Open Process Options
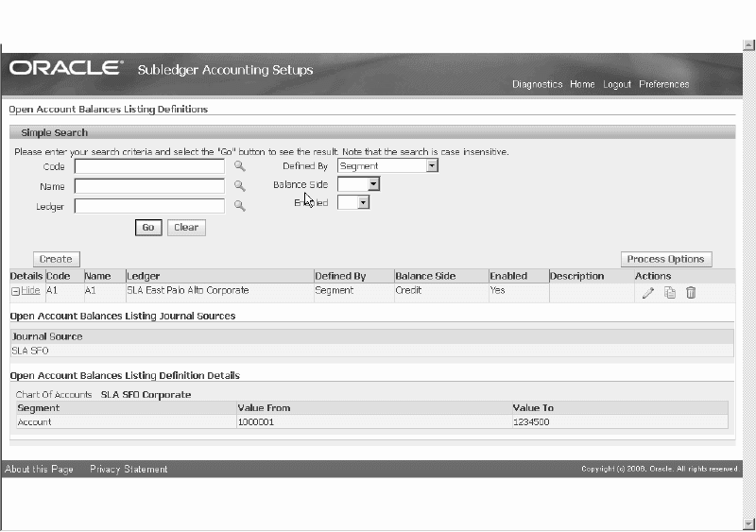Image resolution: width=756 pixels, height=532 pixels. coord(666,260)
